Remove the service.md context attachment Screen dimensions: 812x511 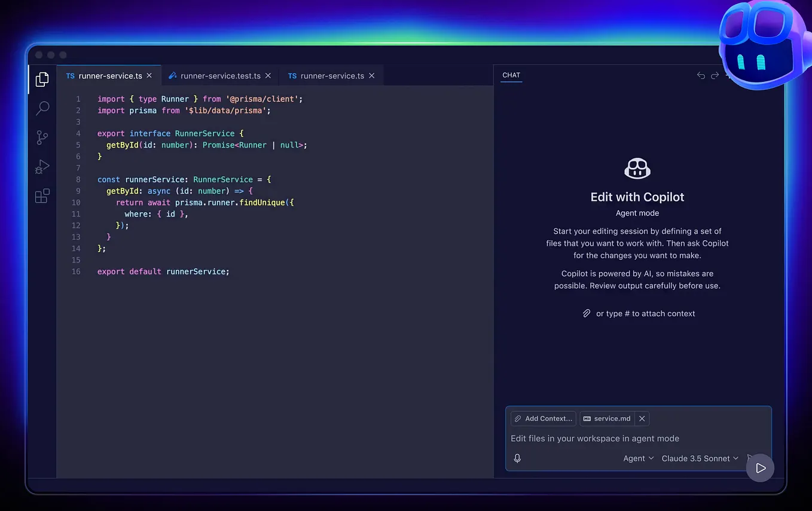tap(642, 418)
